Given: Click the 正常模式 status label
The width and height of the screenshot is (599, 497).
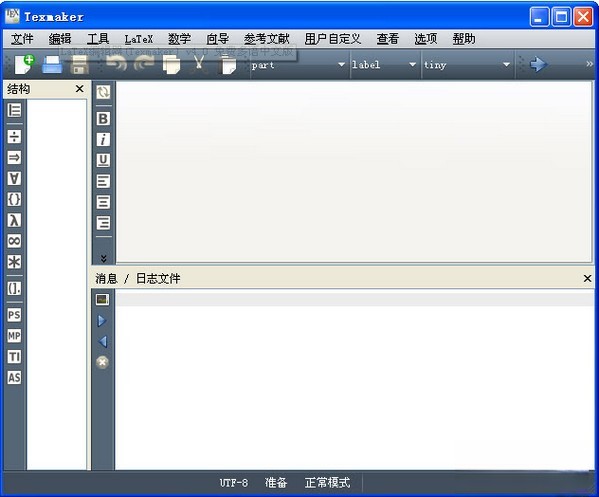Looking at the screenshot, I should pos(327,483).
